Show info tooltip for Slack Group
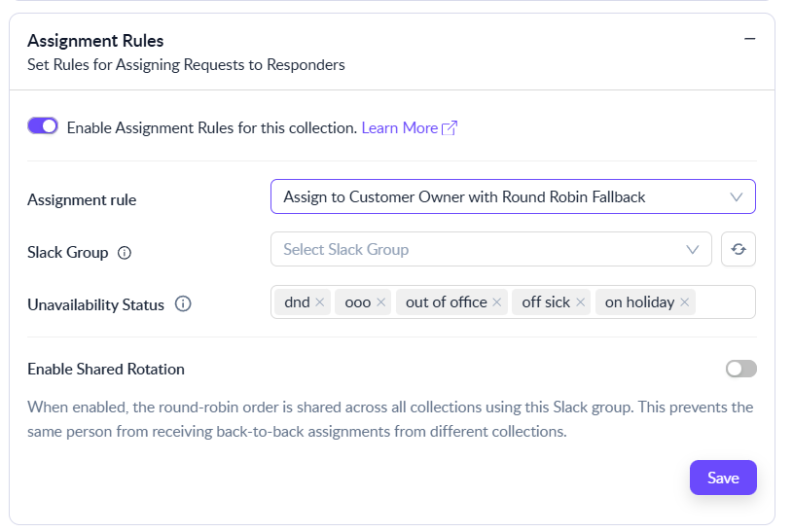The width and height of the screenshot is (793, 532). (x=124, y=253)
